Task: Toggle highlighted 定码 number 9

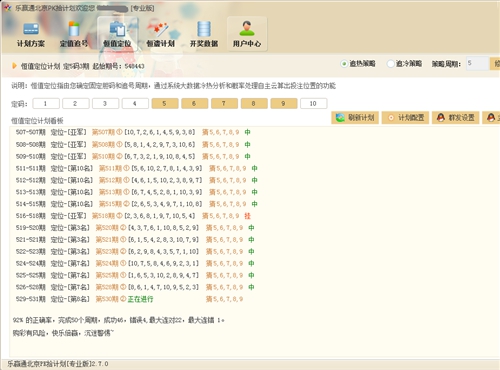Action: 284,103
